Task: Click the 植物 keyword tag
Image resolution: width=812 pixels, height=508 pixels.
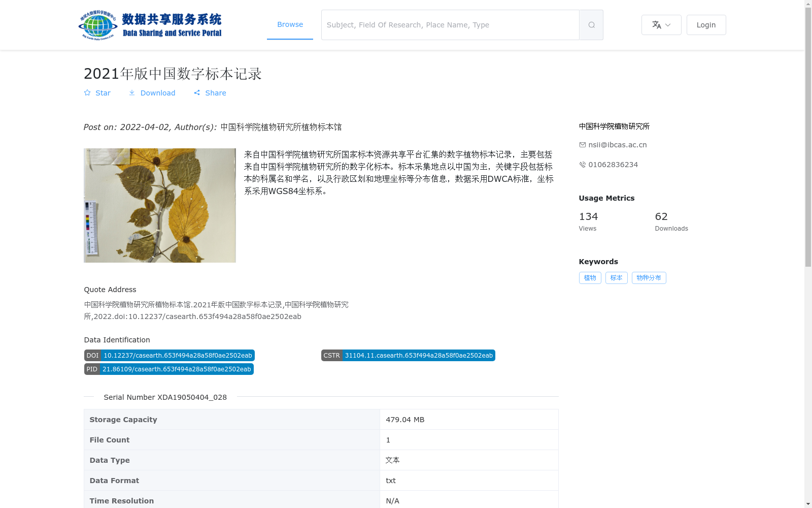Action: 590,278
